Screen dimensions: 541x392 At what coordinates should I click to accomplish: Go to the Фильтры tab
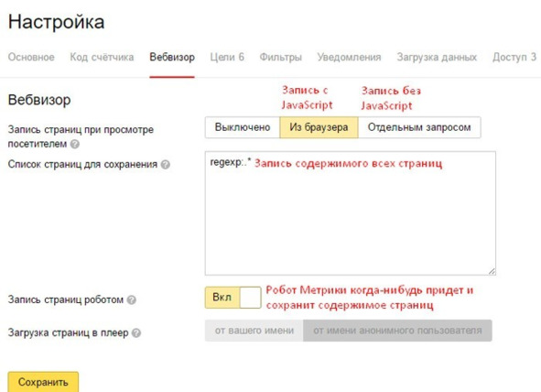280,57
